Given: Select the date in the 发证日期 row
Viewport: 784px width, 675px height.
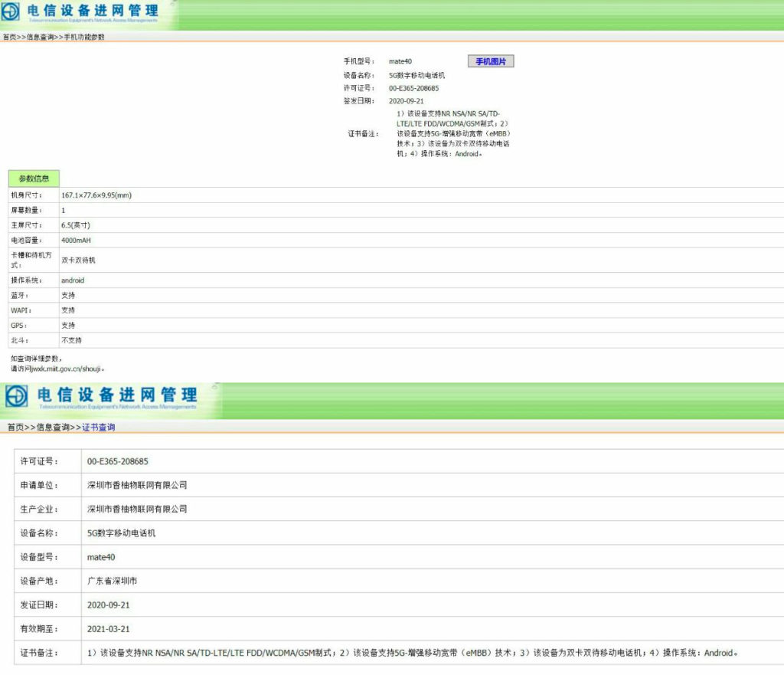Looking at the screenshot, I should coord(109,605).
